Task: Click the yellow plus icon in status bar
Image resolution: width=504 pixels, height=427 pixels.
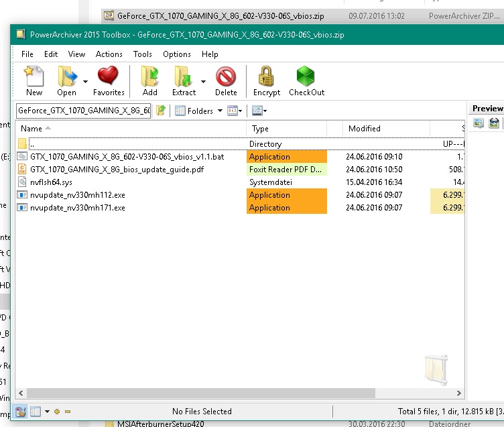Action: pos(57,412)
